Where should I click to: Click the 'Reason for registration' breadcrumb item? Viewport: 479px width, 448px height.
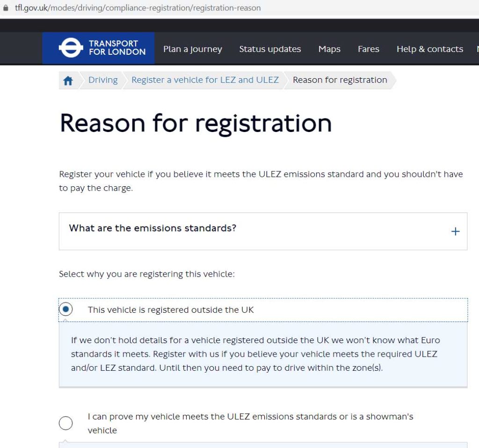(340, 80)
